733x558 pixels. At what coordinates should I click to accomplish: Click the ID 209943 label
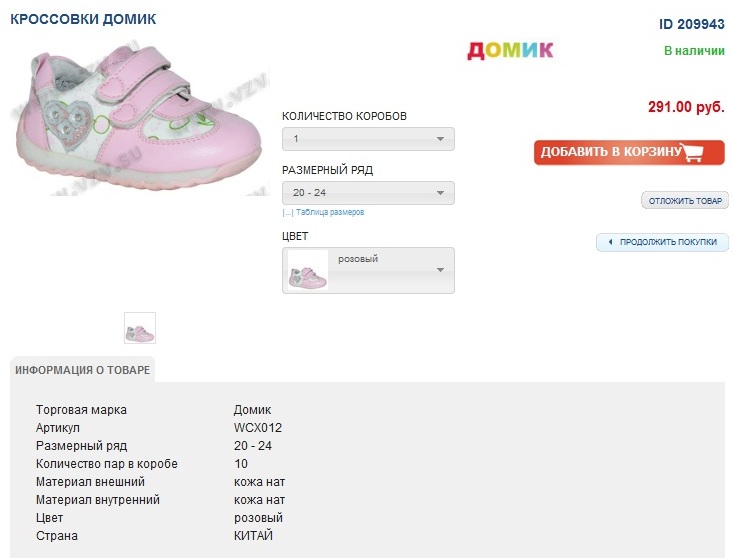(x=692, y=24)
